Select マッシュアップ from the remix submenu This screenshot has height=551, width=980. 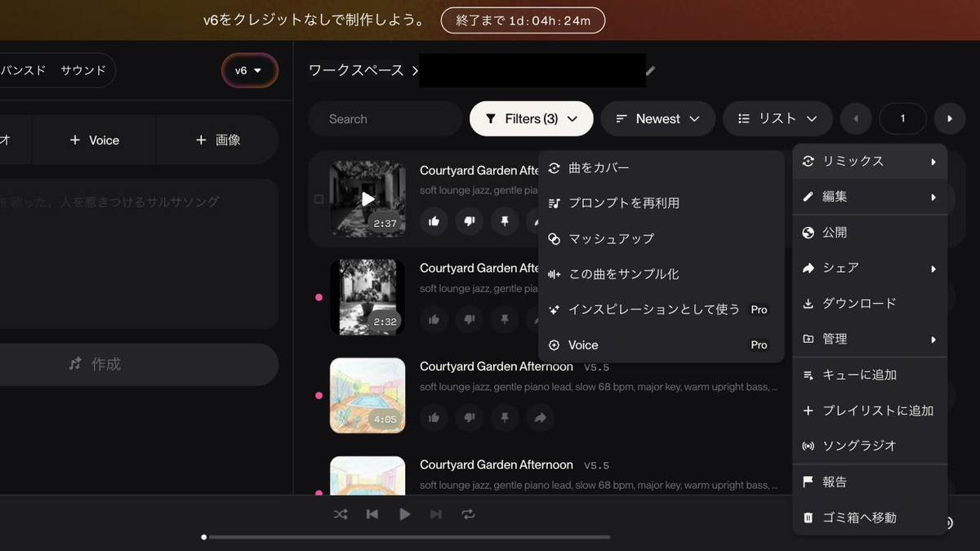click(x=661, y=239)
